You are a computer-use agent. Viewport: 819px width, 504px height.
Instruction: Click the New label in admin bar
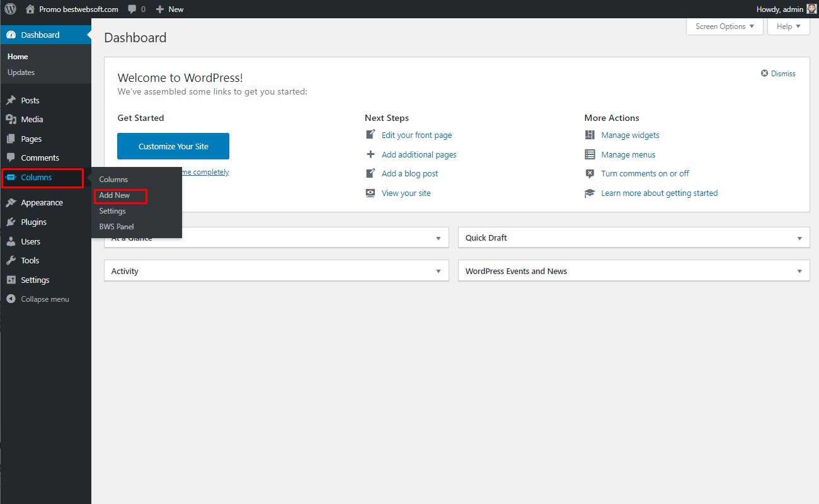pos(176,9)
